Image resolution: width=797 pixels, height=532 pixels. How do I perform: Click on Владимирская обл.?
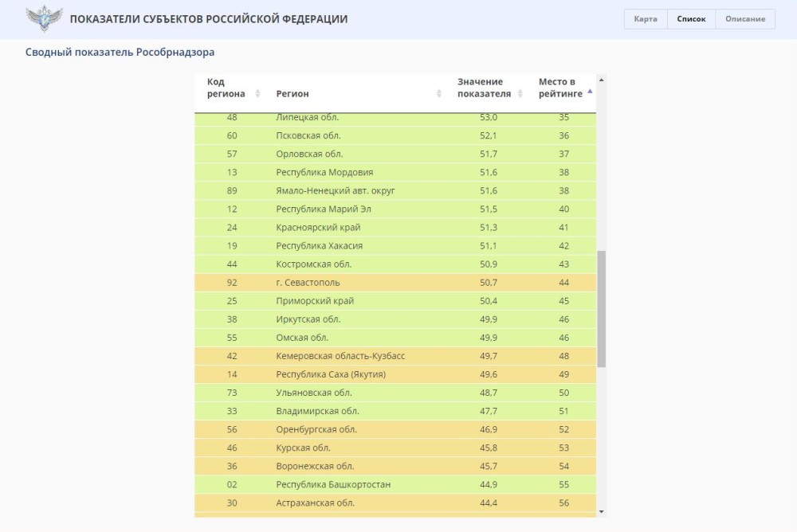[317, 411]
